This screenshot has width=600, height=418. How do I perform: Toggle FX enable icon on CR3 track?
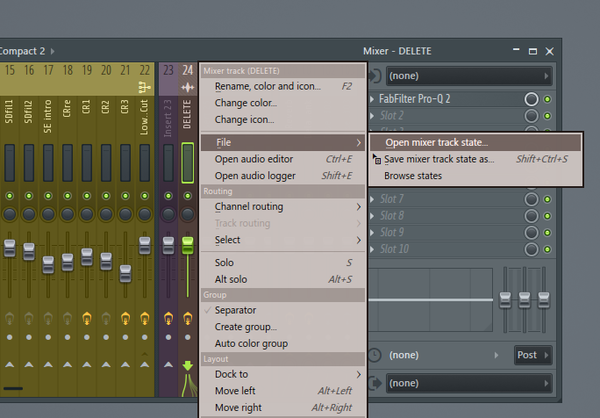(125, 318)
